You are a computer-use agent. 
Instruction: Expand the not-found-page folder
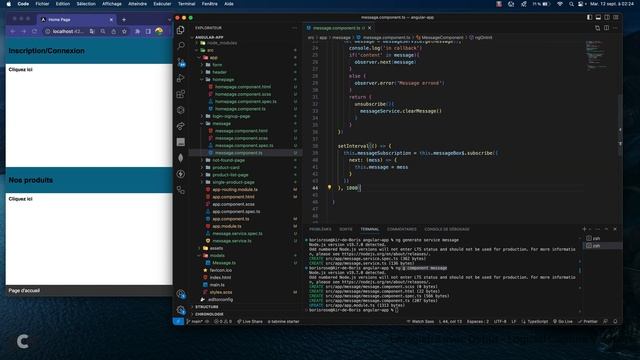coord(228,160)
